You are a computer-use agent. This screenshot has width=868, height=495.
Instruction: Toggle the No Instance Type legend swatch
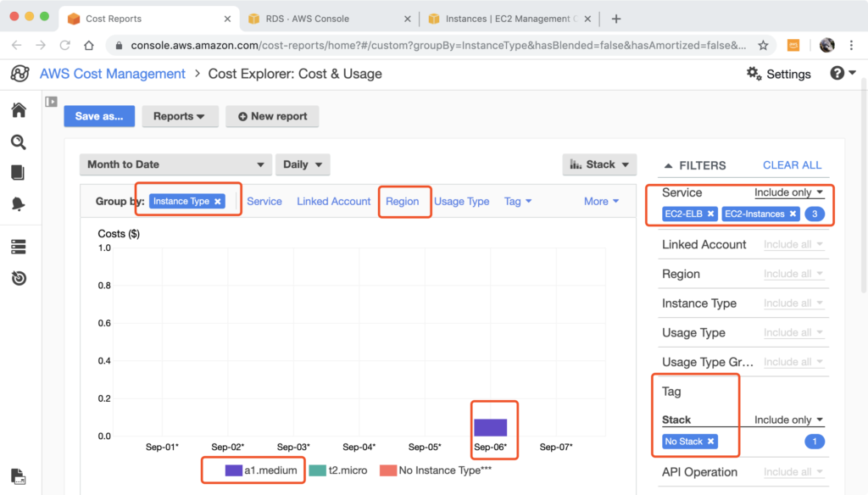click(x=388, y=470)
